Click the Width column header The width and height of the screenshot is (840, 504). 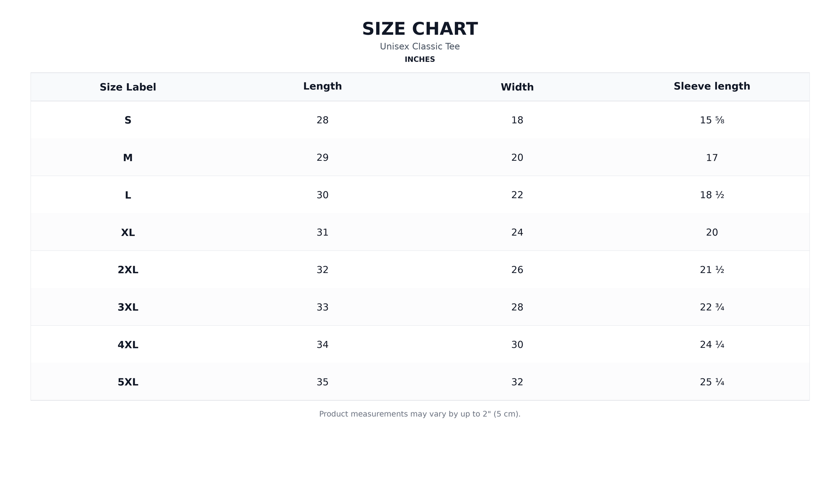click(517, 87)
